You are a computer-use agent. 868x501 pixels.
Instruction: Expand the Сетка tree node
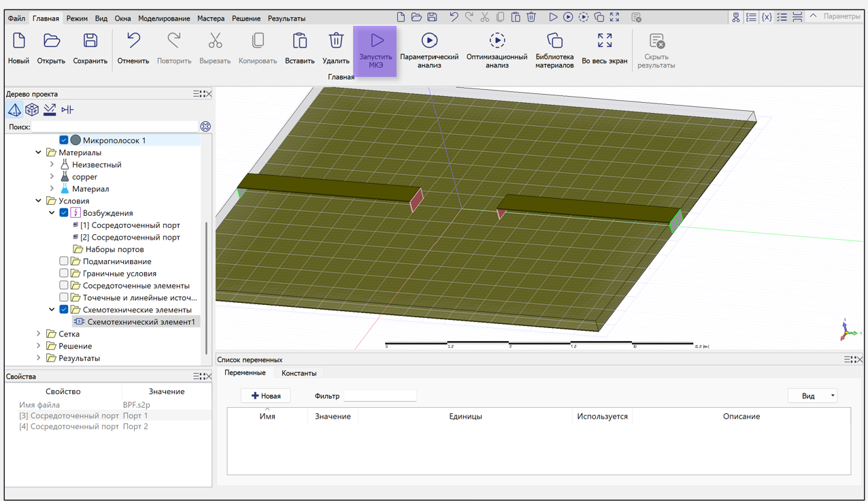click(x=39, y=334)
